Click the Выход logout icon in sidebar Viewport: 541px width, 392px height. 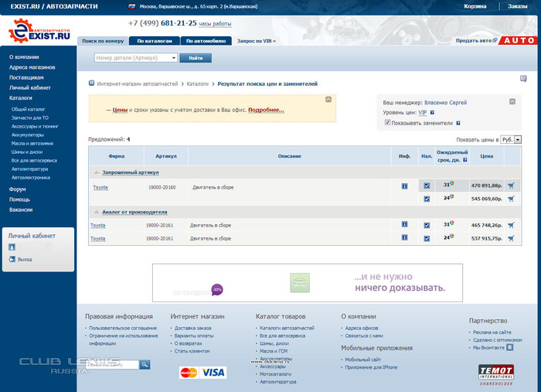(12, 259)
